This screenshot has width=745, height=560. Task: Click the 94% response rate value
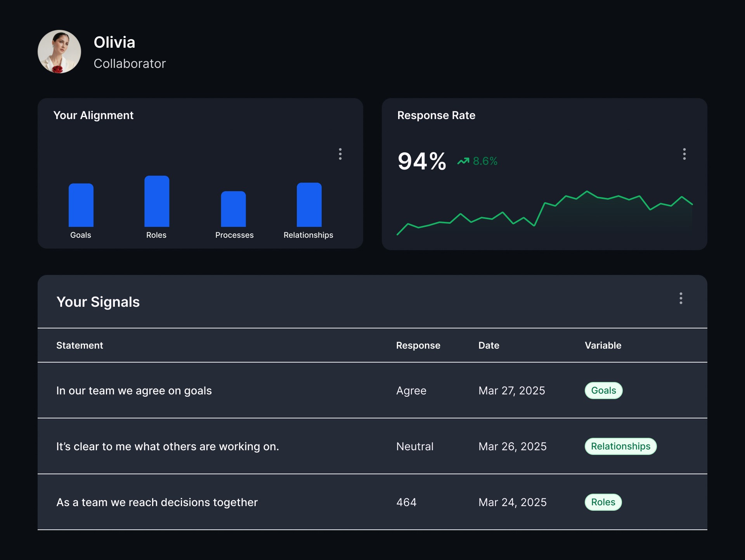point(422,161)
